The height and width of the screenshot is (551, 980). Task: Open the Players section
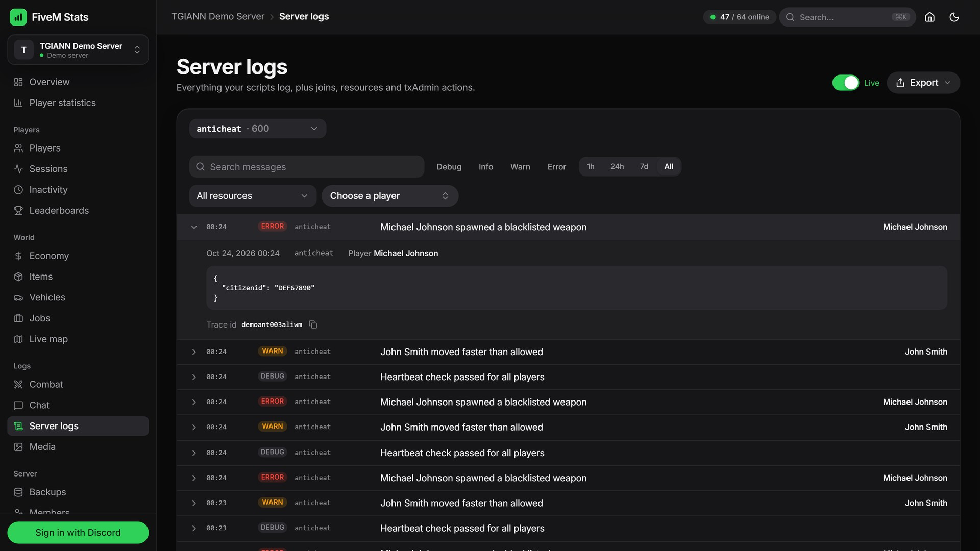pyautogui.click(x=78, y=148)
